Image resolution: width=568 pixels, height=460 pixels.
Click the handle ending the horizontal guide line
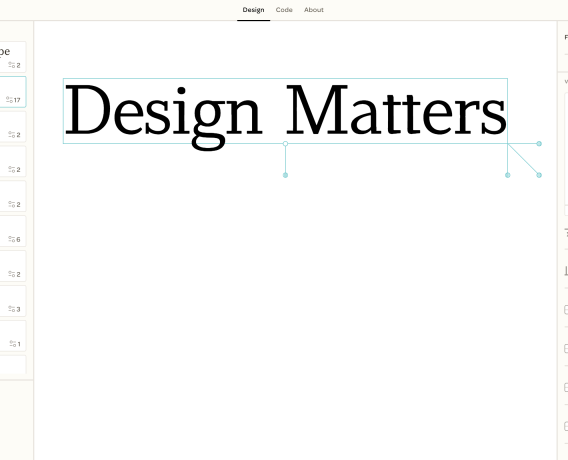539,144
